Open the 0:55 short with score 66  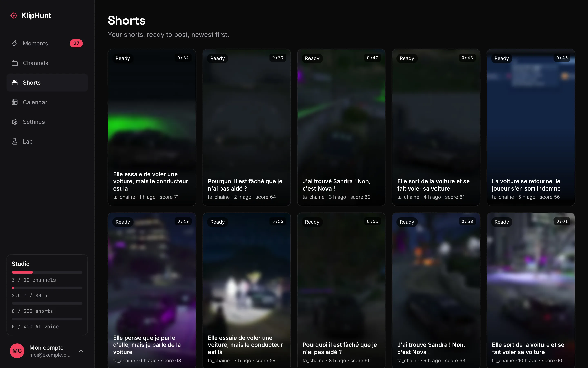point(341,290)
